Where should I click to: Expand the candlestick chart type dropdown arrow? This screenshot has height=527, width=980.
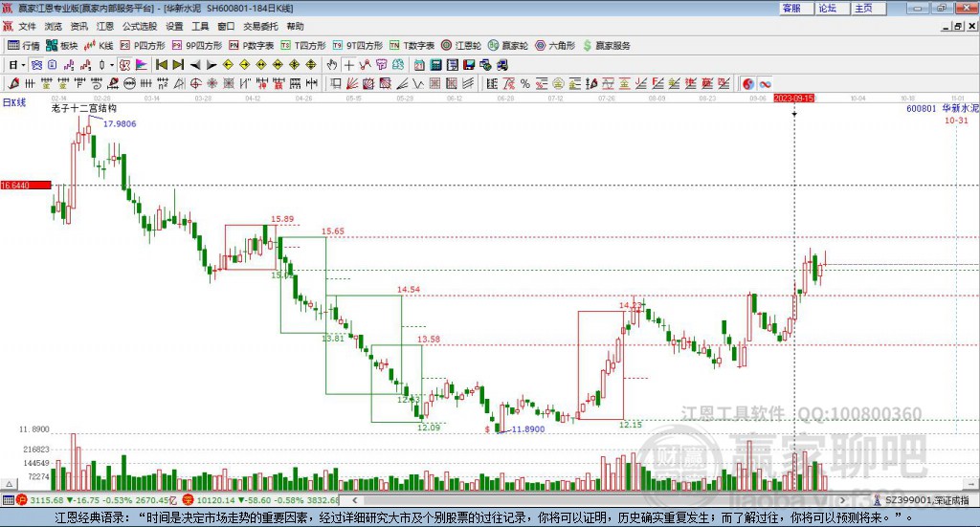click(x=112, y=65)
